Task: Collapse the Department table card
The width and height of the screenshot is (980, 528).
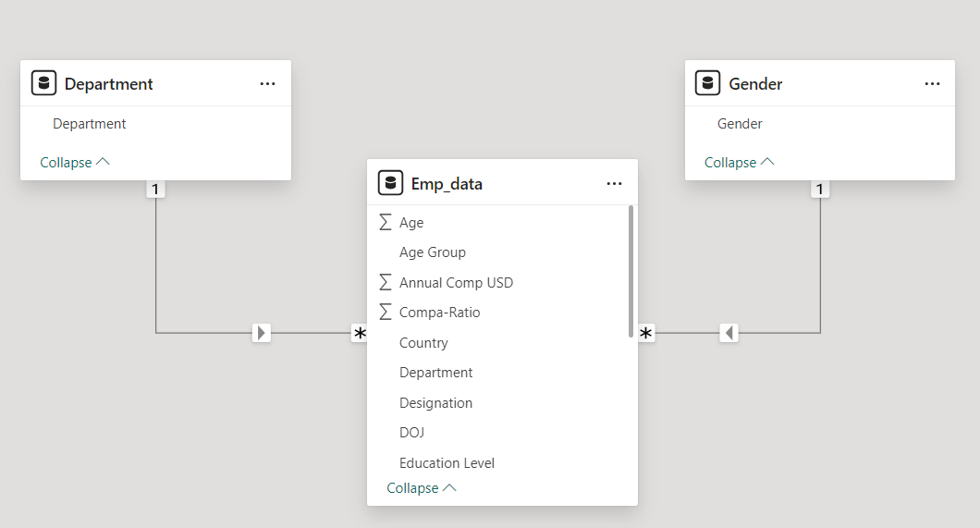Action: coord(75,162)
